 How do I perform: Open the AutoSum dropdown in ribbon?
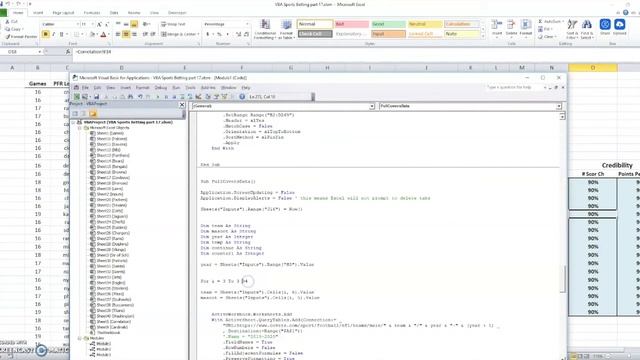[563, 22]
